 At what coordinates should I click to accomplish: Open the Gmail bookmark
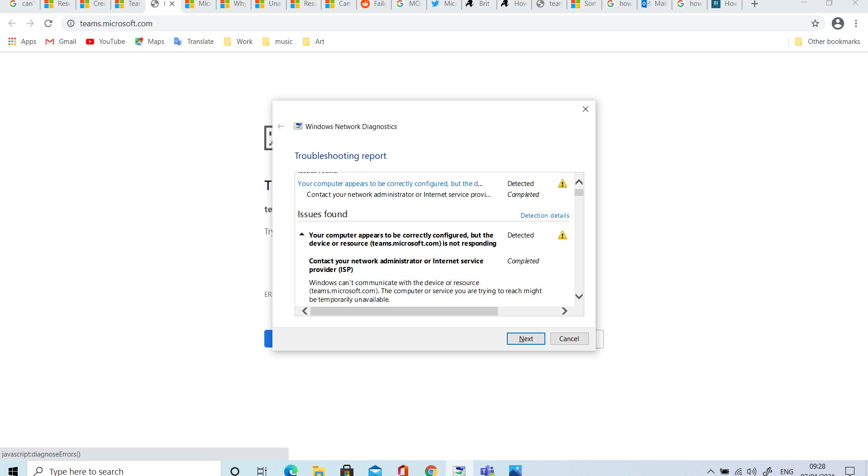[61, 42]
